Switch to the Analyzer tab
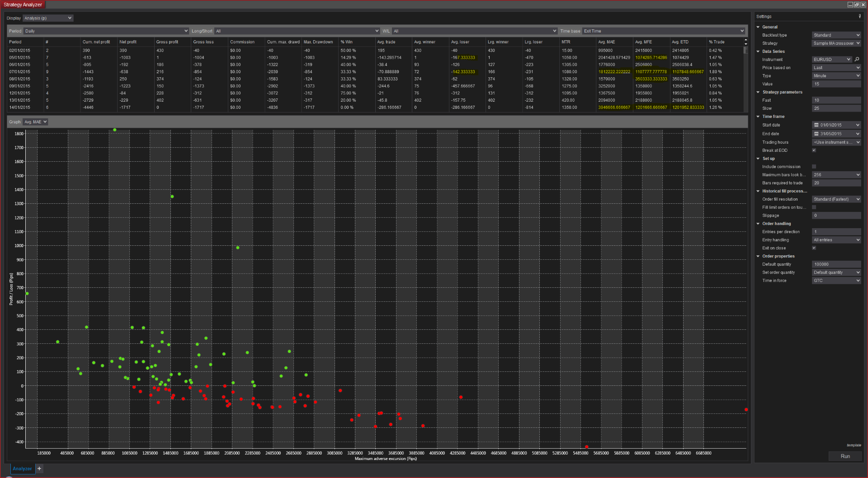 click(22, 469)
